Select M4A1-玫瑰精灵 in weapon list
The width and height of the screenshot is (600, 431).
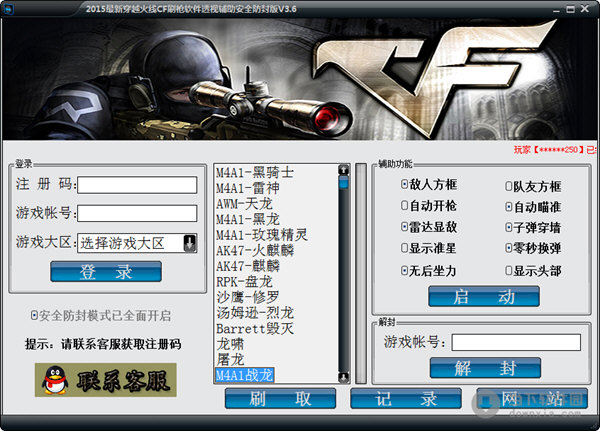(x=262, y=235)
